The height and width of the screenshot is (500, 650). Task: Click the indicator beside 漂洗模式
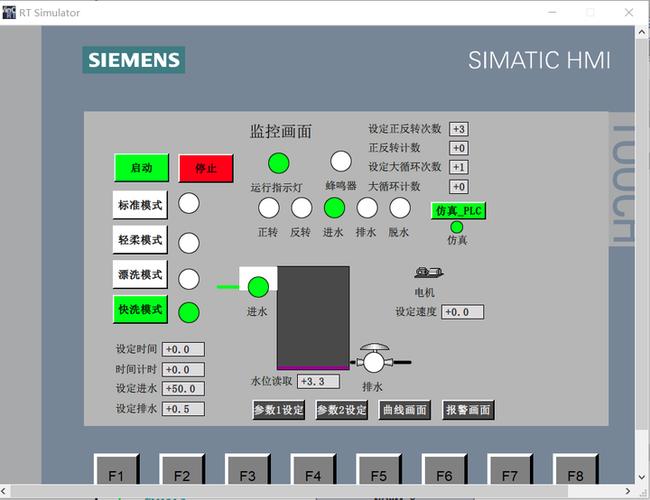tap(189, 279)
